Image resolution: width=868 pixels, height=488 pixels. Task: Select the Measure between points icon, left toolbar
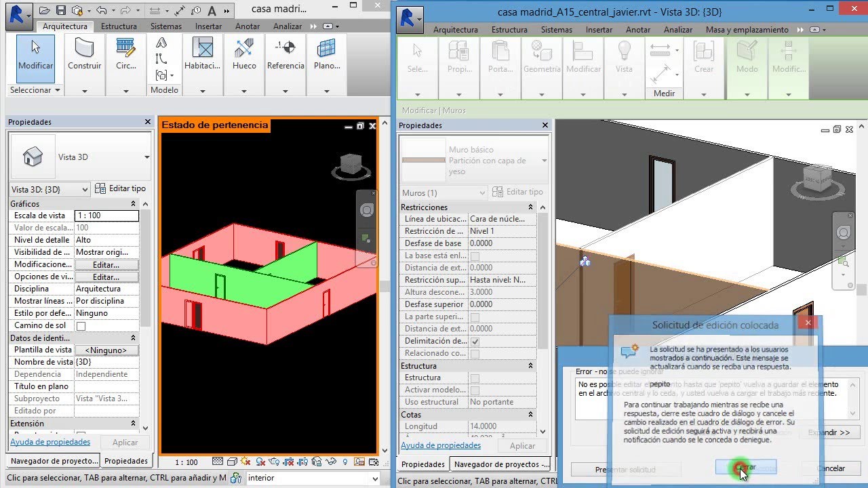[x=155, y=10]
